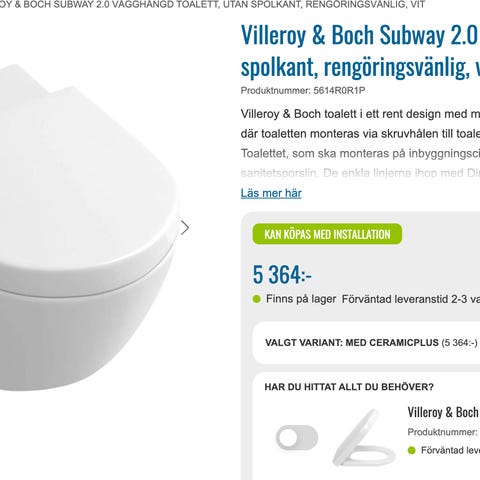Click the main toilet product image
Viewport: 480px width, 480px height.
88,227
